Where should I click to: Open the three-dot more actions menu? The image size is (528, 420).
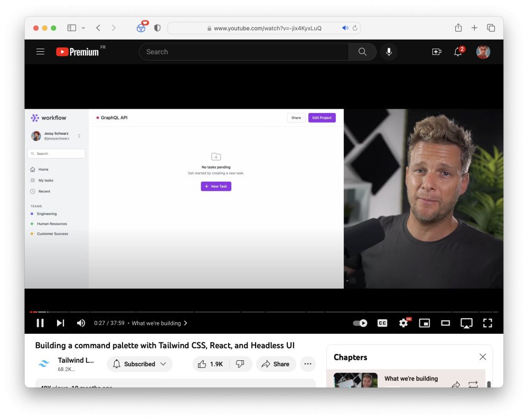tap(308, 364)
